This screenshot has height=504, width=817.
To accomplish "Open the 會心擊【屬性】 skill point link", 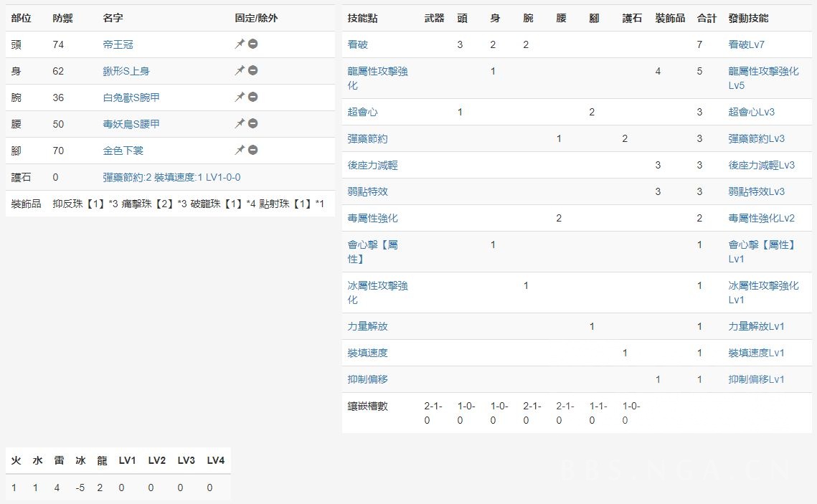I will click(x=372, y=252).
